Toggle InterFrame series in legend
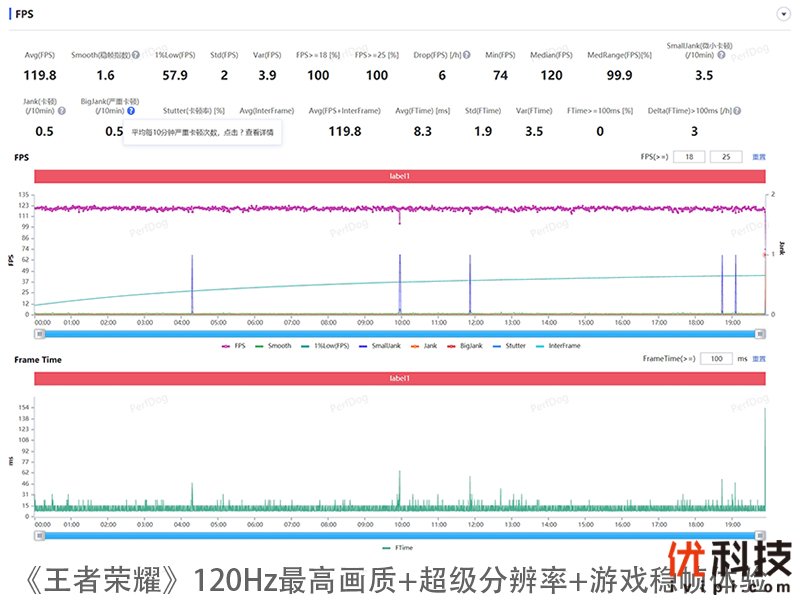This screenshot has height=600, width=800. (x=557, y=346)
